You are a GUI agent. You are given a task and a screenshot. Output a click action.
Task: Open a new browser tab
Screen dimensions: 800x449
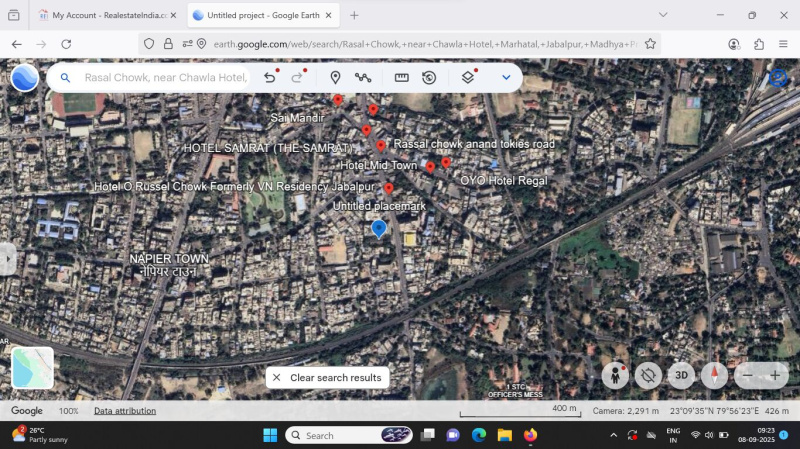[x=354, y=15]
